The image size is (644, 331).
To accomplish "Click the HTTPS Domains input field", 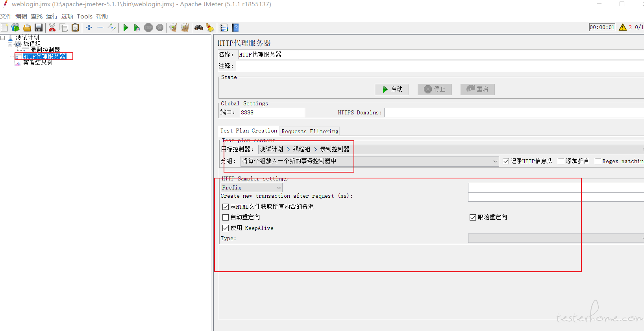I will [514, 112].
